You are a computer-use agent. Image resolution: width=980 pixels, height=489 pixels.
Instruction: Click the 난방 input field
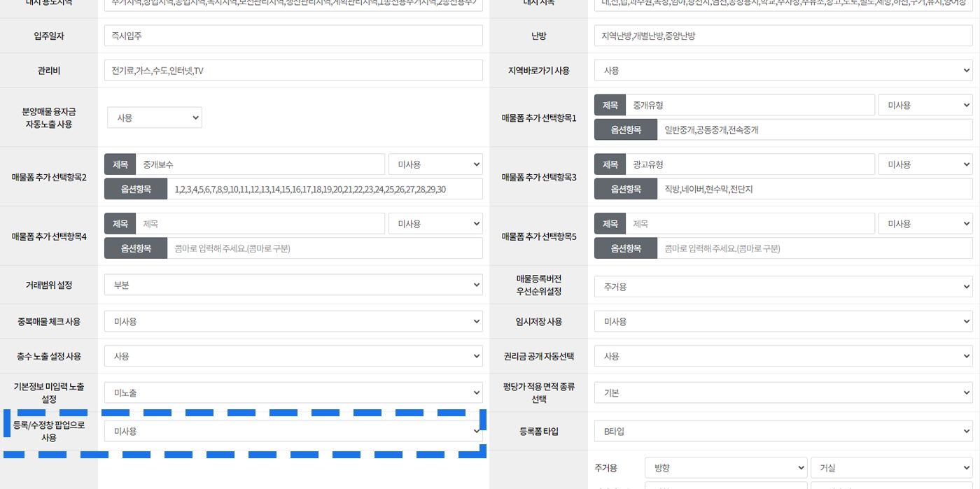point(783,36)
